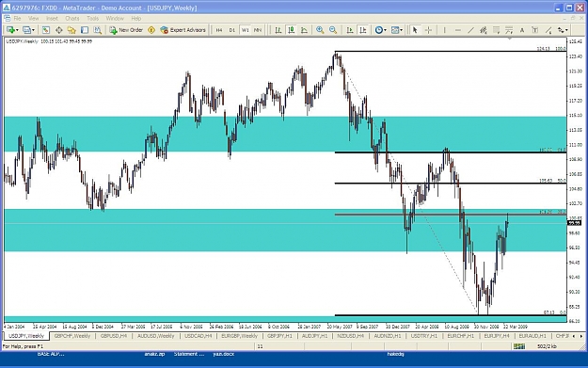The width and height of the screenshot is (588, 368).
Task: Toggle the Terminal panel icon
Action: coord(85,30)
